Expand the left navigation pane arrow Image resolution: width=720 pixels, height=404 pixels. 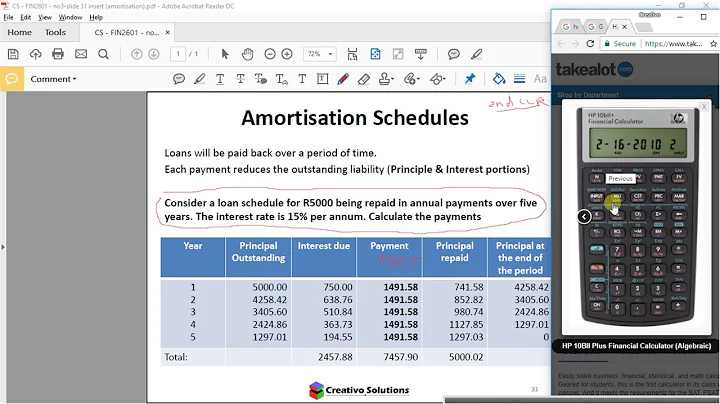click(x=3, y=247)
